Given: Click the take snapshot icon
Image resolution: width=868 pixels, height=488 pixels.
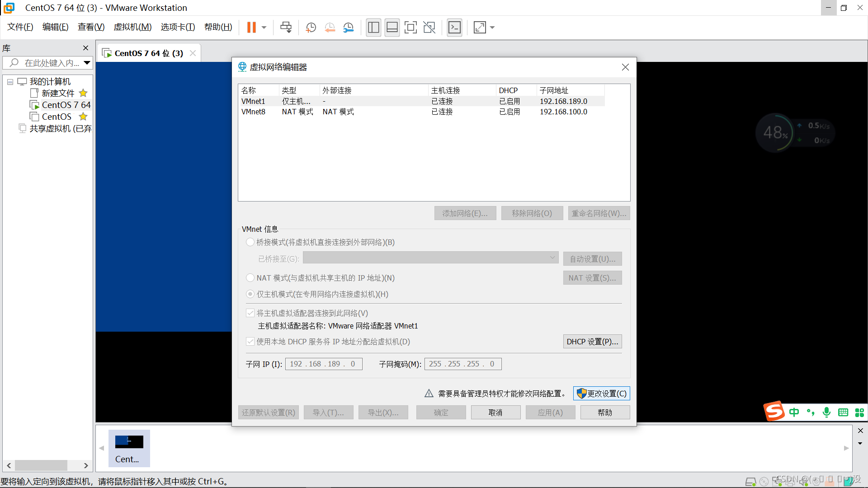Looking at the screenshot, I should pyautogui.click(x=311, y=28).
